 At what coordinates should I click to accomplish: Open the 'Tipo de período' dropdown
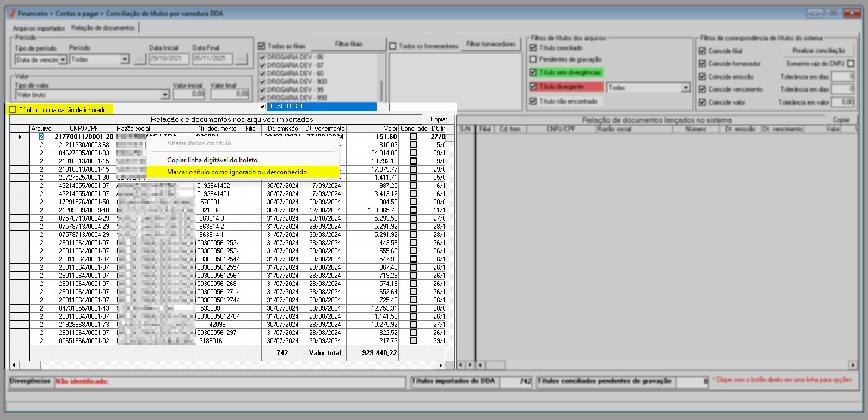point(63,59)
